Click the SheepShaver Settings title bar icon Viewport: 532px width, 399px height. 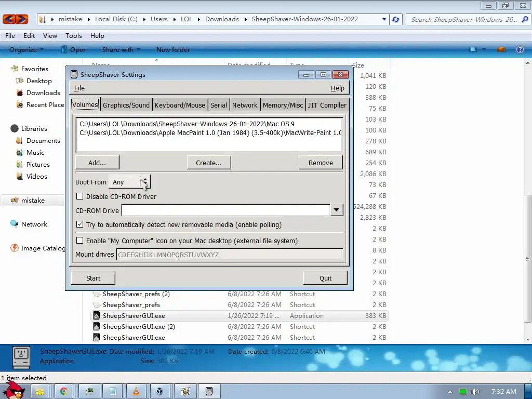click(74, 74)
